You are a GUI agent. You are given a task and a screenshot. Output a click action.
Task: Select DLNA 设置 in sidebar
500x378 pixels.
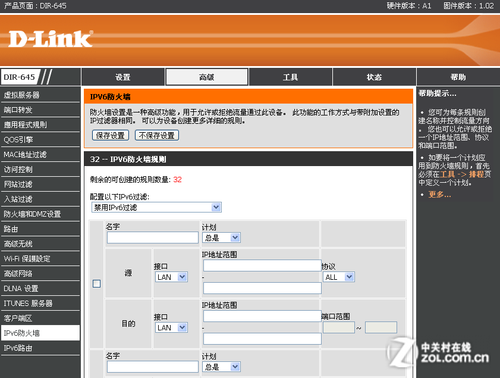[x=40, y=288]
